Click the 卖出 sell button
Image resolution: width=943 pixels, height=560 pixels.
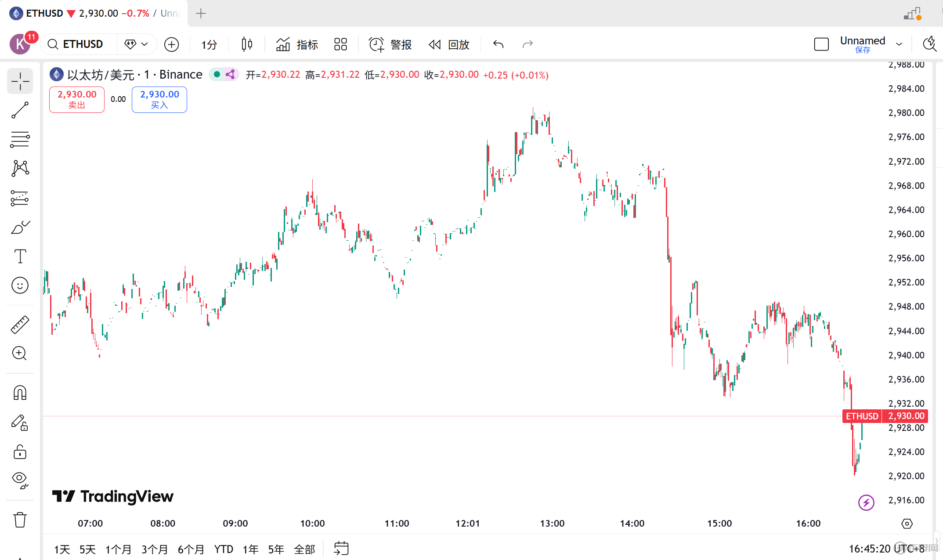coord(77,100)
